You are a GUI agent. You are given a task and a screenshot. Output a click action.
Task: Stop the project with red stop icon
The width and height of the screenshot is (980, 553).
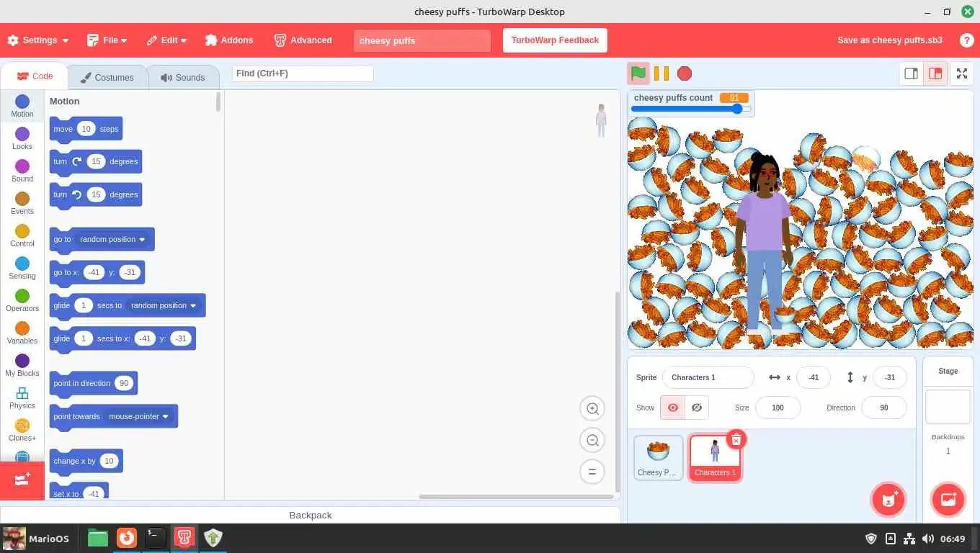pyautogui.click(x=685, y=73)
